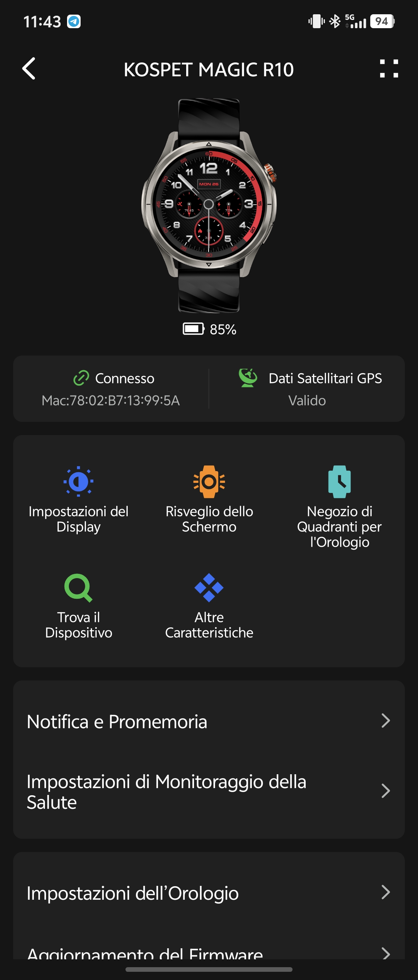
Task: Open Impostazioni del Display sun icon
Action: 78,481
